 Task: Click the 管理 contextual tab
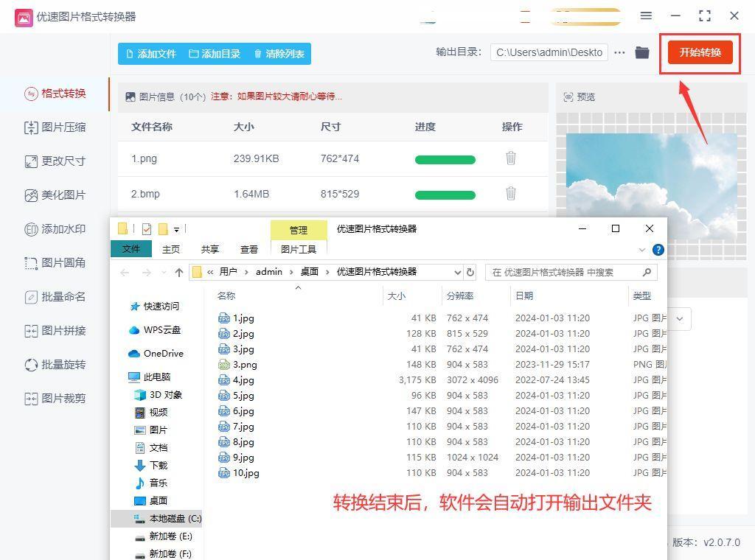(x=299, y=230)
